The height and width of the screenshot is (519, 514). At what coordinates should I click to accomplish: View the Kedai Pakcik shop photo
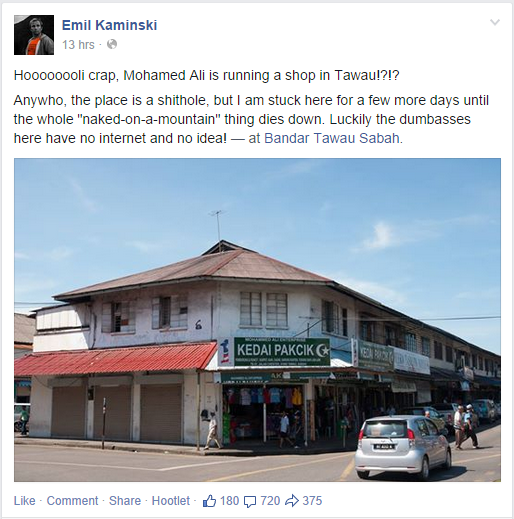257,320
